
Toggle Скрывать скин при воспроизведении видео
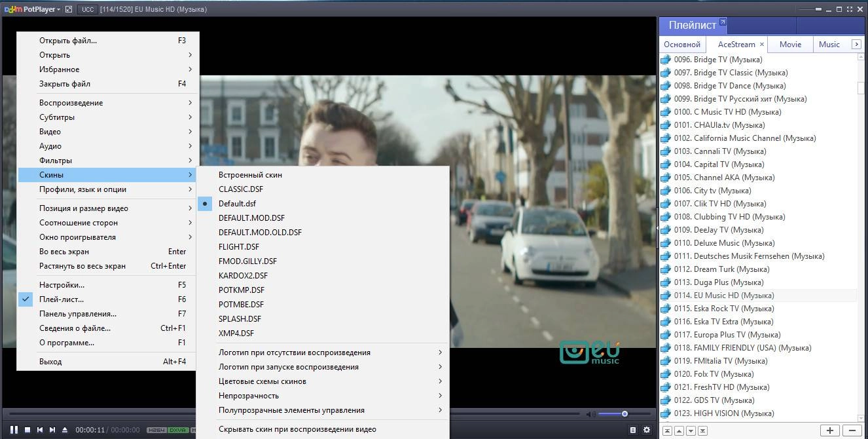click(x=323, y=430)
